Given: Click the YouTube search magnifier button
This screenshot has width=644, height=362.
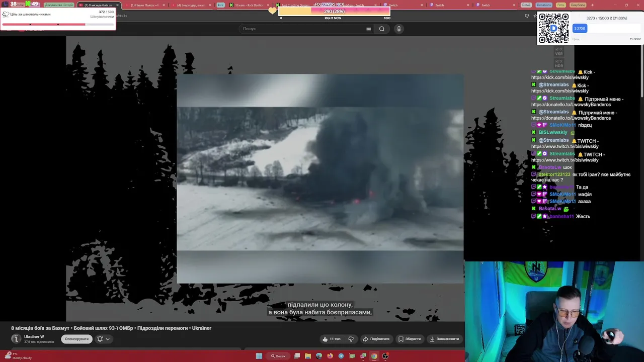Looking at the screenshot, I should pyautogui.click(x=382, y=29).
